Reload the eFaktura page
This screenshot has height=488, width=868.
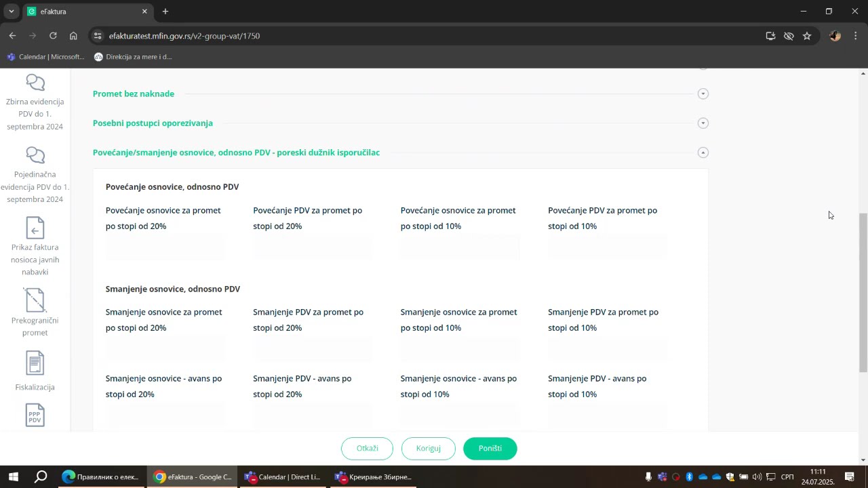coord(53,36)
